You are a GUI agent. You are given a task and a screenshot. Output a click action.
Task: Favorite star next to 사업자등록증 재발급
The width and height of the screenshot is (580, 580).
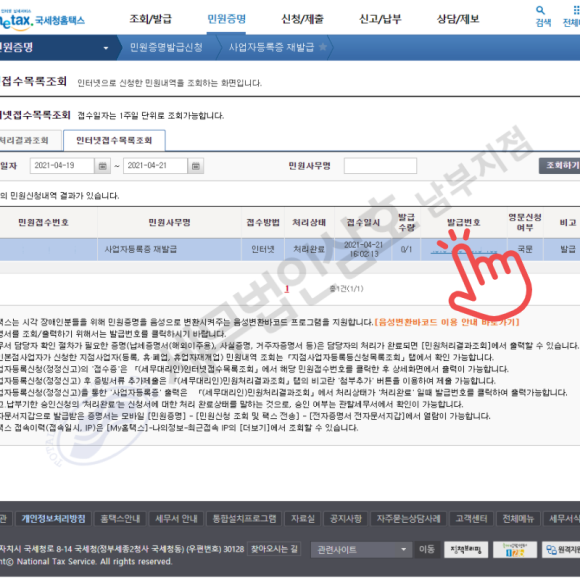[323, 47]
